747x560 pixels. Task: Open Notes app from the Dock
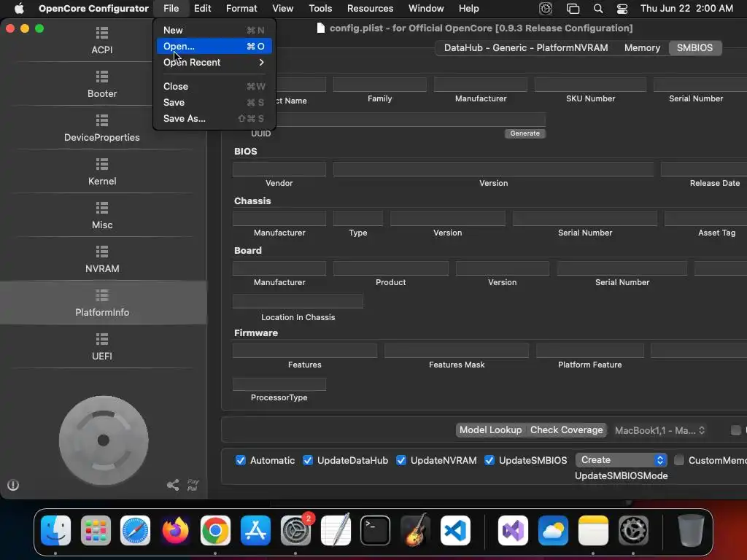(593, 530)
